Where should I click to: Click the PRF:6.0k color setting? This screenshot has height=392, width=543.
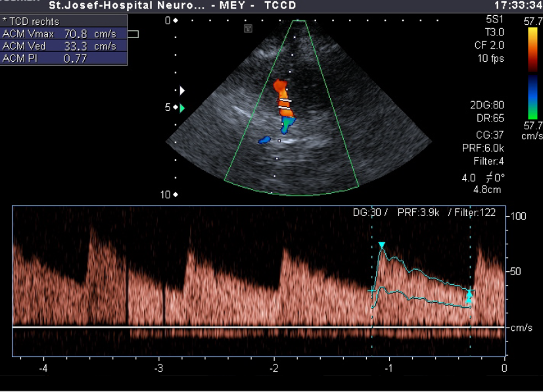pyautogui.click(x=483, y=148)
